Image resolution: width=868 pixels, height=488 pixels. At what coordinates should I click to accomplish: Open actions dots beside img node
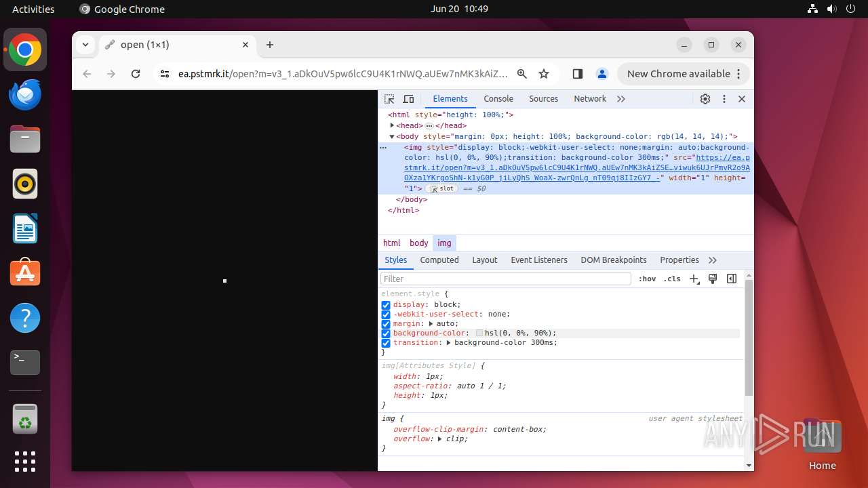coord(383,147)
